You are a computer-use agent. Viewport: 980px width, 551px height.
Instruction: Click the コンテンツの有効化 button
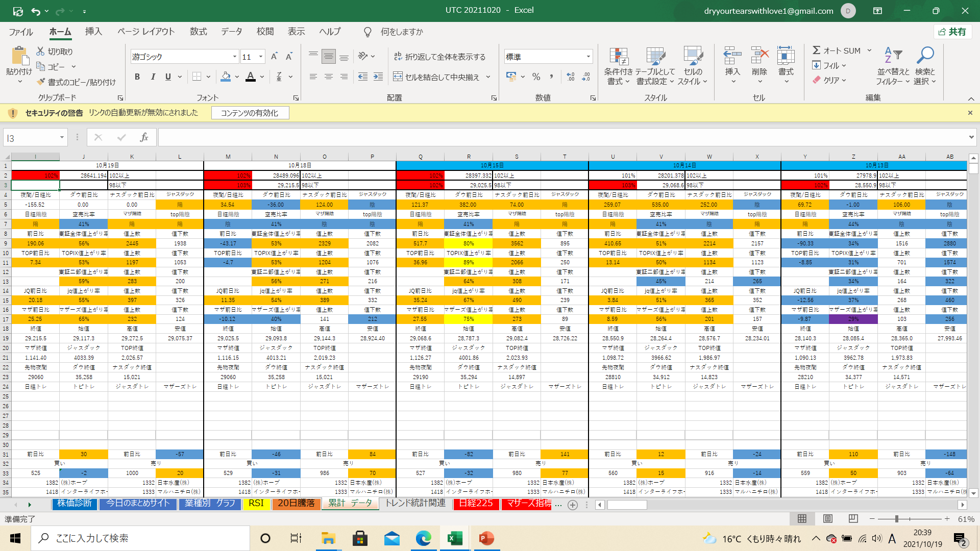[250, 113]
